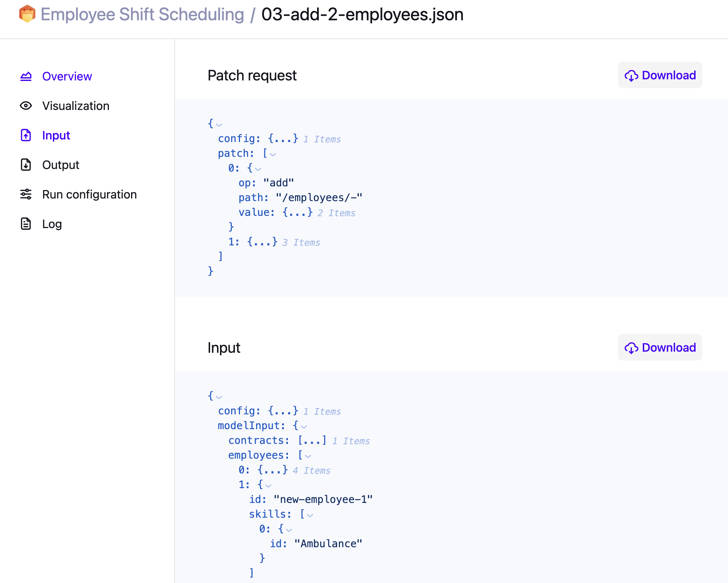Click the Employee Shift Scheduling emoji logo
This screenshot has width=728, height=583.
coord(27,14)
